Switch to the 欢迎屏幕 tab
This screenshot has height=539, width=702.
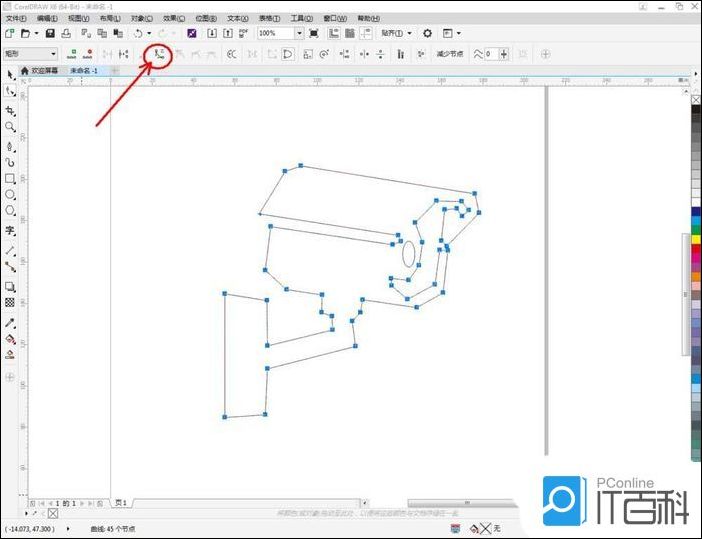(x=40, y=71)
